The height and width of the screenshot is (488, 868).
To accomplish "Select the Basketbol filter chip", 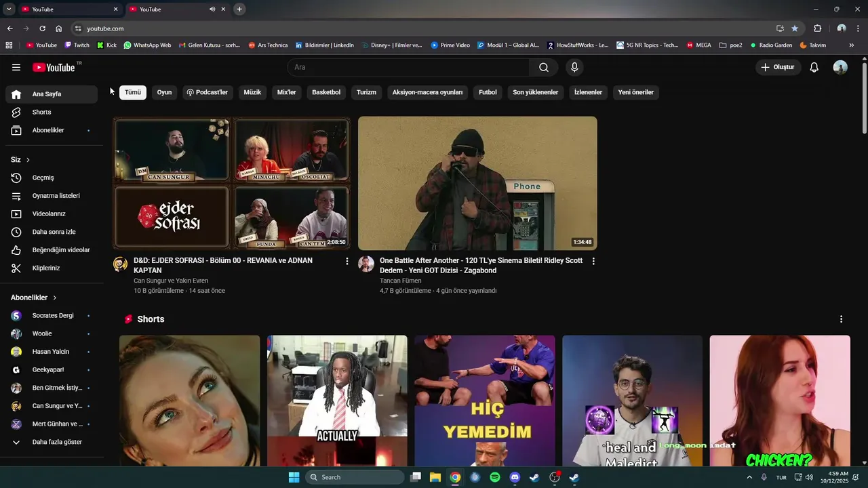I will (x=326, y=92).
